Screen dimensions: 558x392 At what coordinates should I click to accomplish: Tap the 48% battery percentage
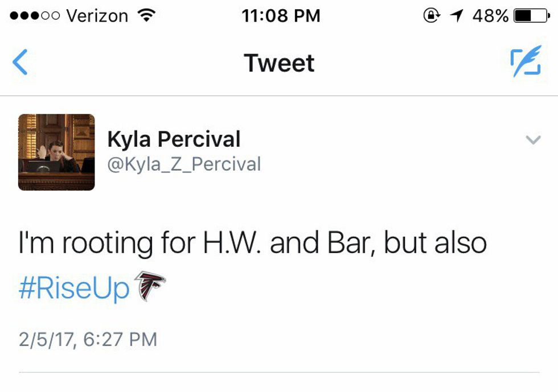(490, 16)
